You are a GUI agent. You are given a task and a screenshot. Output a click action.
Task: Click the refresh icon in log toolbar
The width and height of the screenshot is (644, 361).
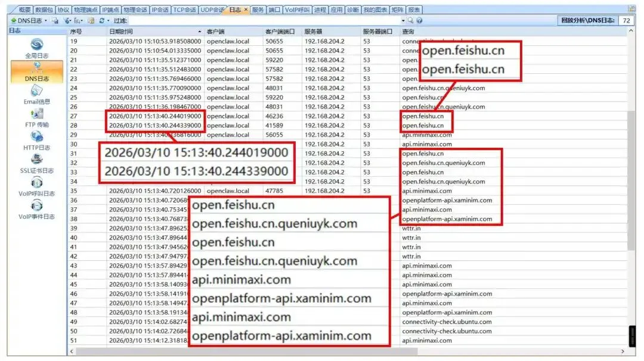click(x=101, y=20)
